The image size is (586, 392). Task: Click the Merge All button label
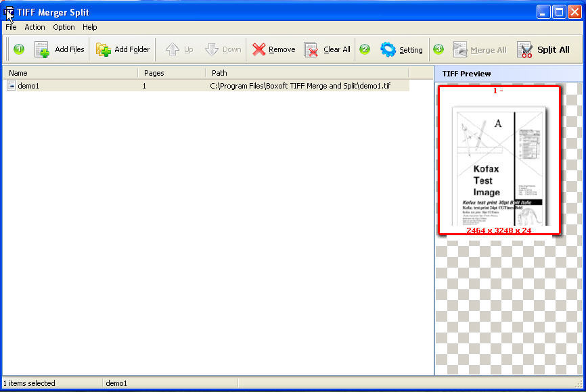488,50
